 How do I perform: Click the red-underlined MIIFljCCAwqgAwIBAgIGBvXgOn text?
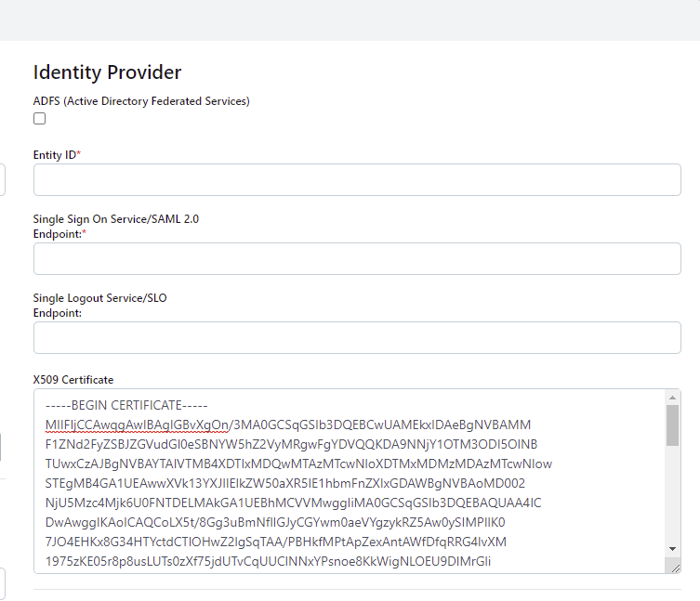tap(137, 425)
